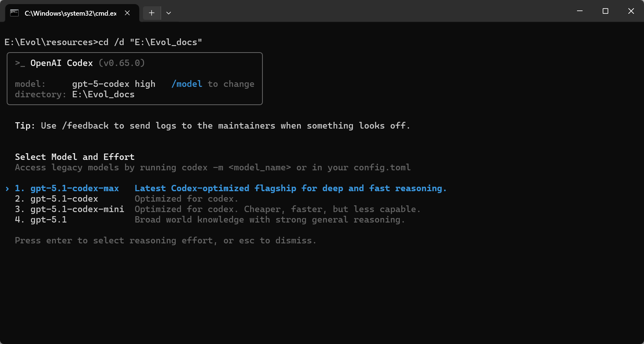Close the cmd.exe terminal tab
The height and width of the screenshot is (344, 644).
(x=127, y=13)
